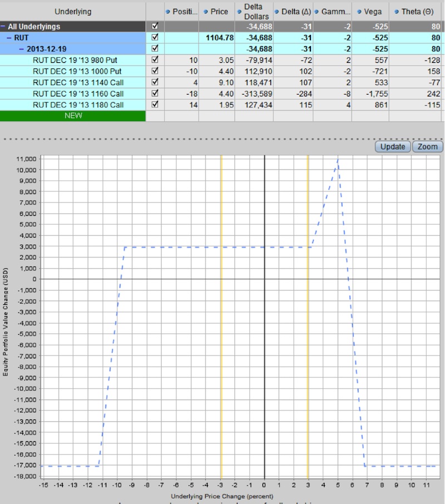Uncheck the RUT 1000 Put checkbox
Image resolution: width=445 pixels, height=504 pixels.
click(155, 71)
